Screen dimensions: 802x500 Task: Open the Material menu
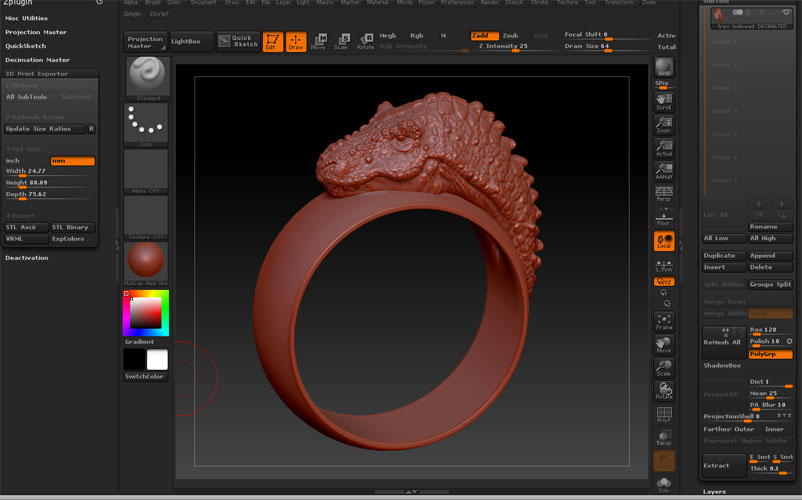click(x=377, y=3)
